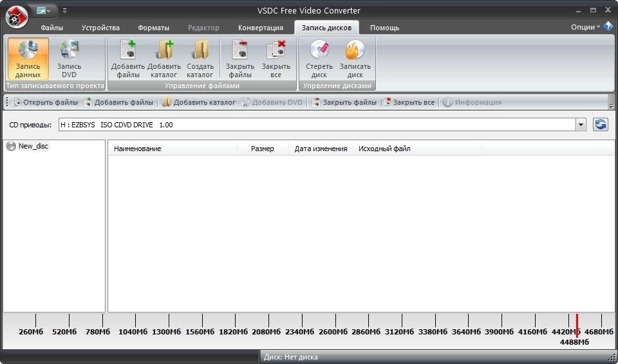Expand the secondary toolbar overflow arrow
This screenshot has width=618, height=364.
(612, 106)
